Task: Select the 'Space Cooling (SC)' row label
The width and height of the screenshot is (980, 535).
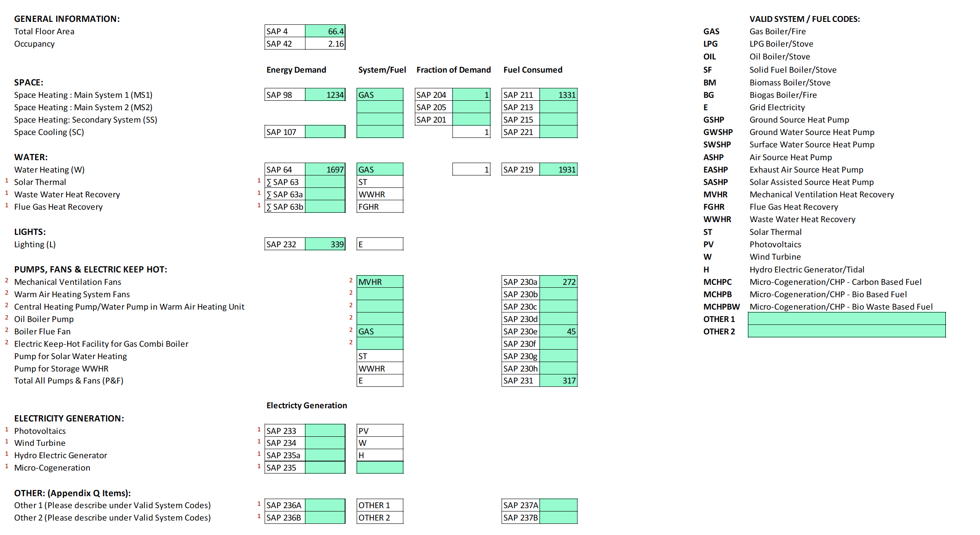Action: pos(49,132)
